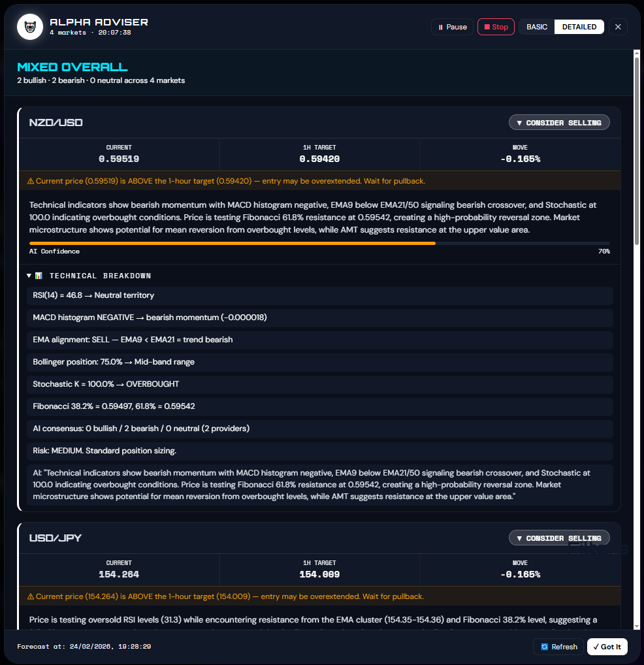Click the NZD/USD Consider Selling badge
This screenshot has width=644, height=665.
[x=559, y=123]
